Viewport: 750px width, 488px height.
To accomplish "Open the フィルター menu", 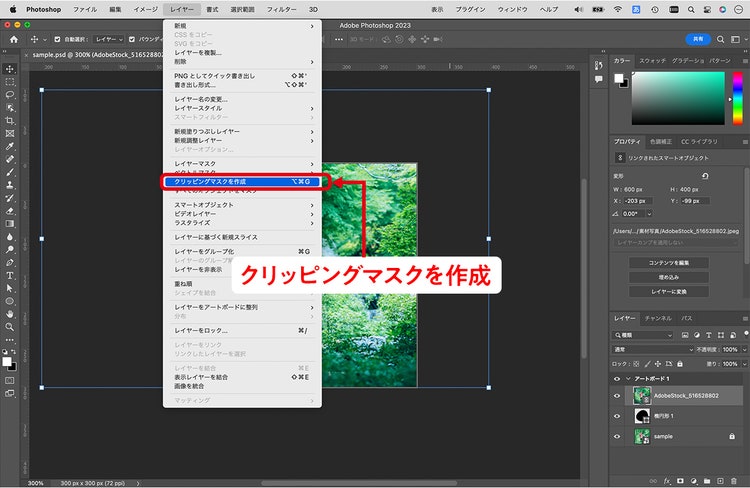I will [281, 10].
